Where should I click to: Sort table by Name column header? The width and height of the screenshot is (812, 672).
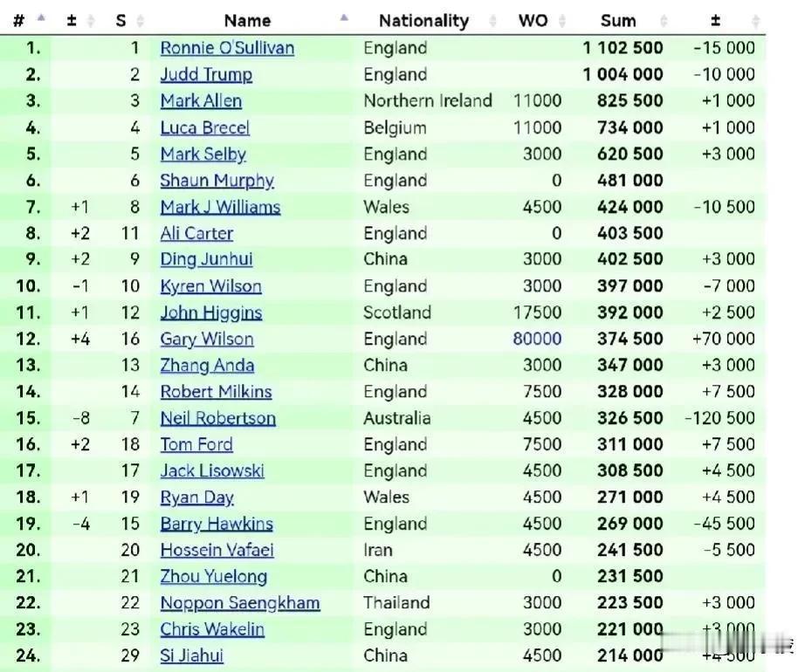247,20
